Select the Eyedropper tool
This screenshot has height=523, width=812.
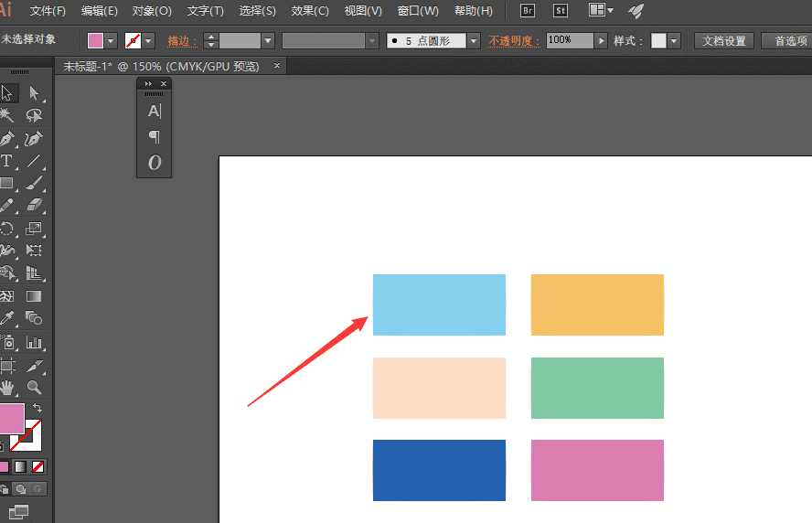point(7,318)
